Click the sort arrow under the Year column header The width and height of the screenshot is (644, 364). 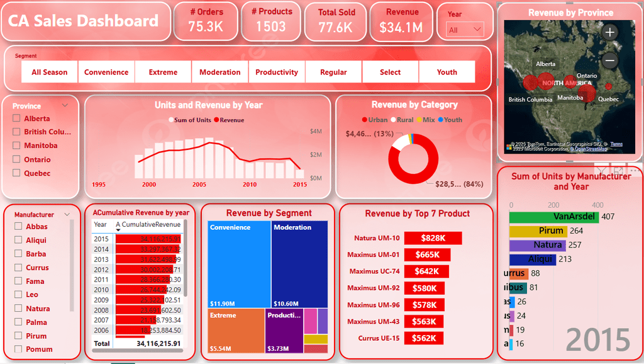118,230
